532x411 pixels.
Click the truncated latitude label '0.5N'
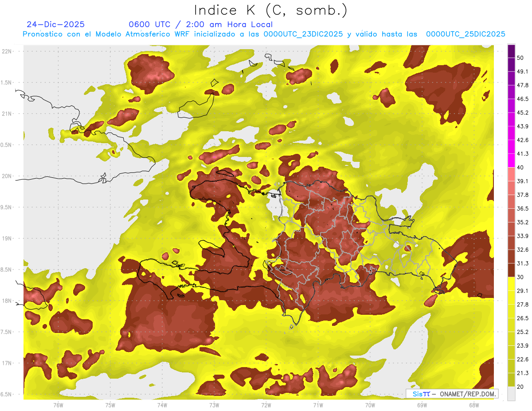click(x=6, y=145)
